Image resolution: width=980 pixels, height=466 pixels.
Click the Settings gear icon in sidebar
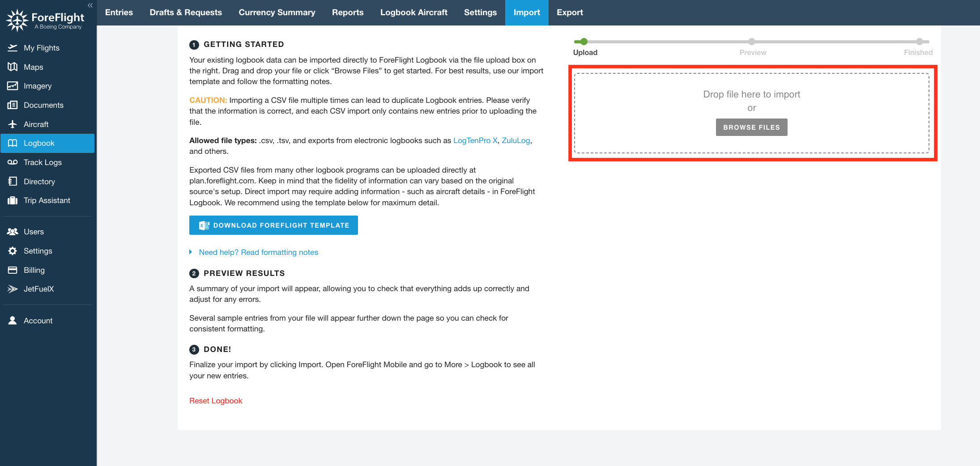coord(13,251)
